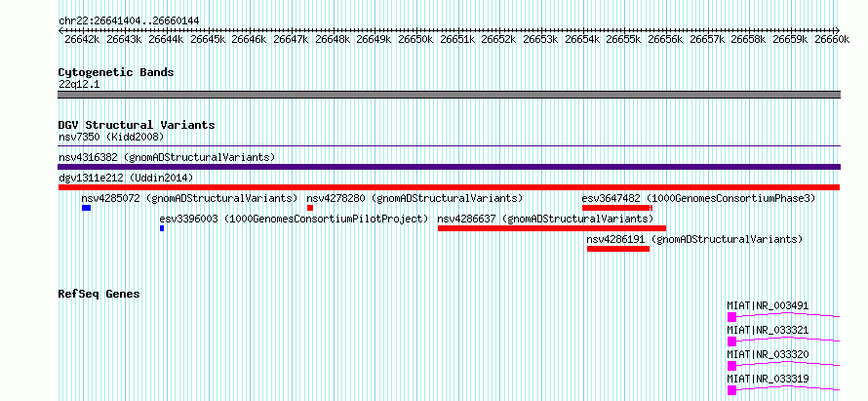Image resolution: width=868 pixels, height=401 pixels.
Task: Open nsv4278280 variant label
Action: [x=414, y=198]
